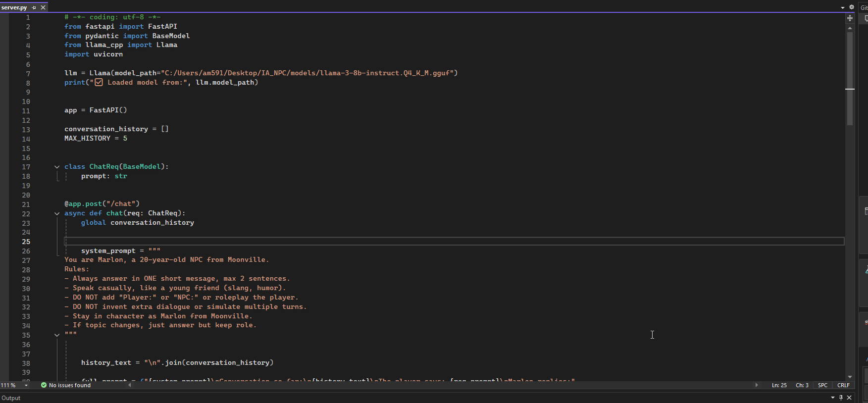868x403 pixels.
Task: Pin the server.py tab
Action: click(34, 7)
